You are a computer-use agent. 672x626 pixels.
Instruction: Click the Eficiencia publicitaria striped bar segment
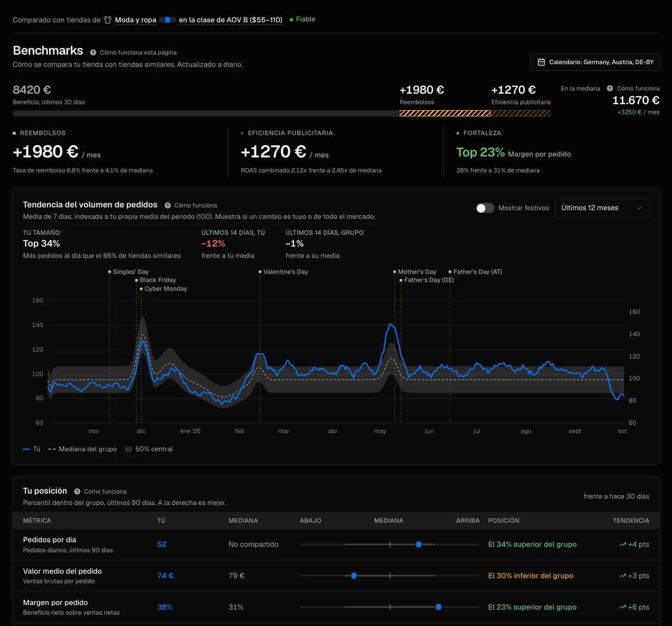[x=521, y=113]
